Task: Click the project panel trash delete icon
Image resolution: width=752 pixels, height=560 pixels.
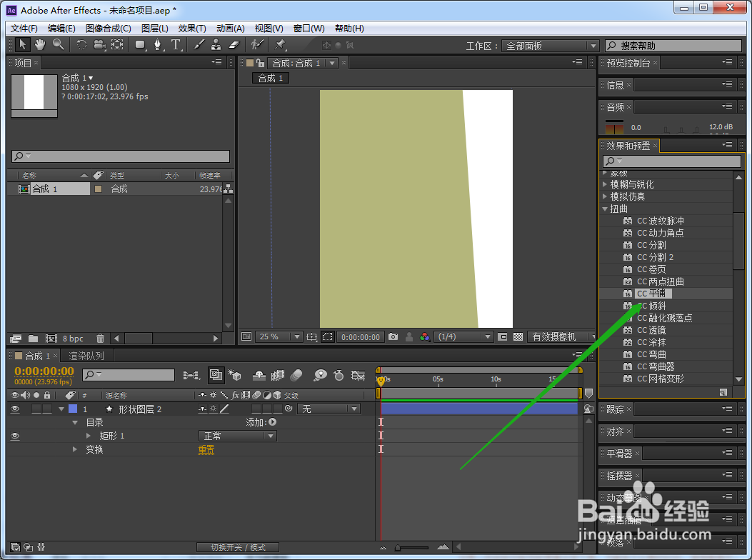Action: pos(100,339)
